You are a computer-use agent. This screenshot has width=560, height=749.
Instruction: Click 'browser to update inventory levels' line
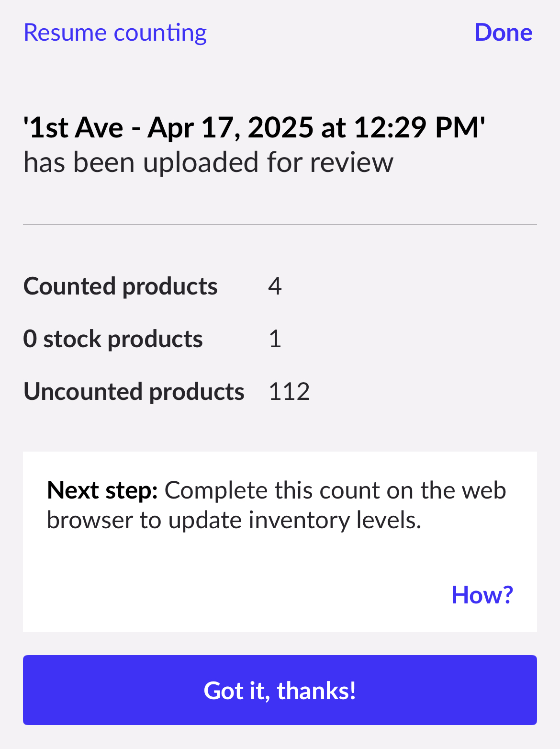[234, 520]
